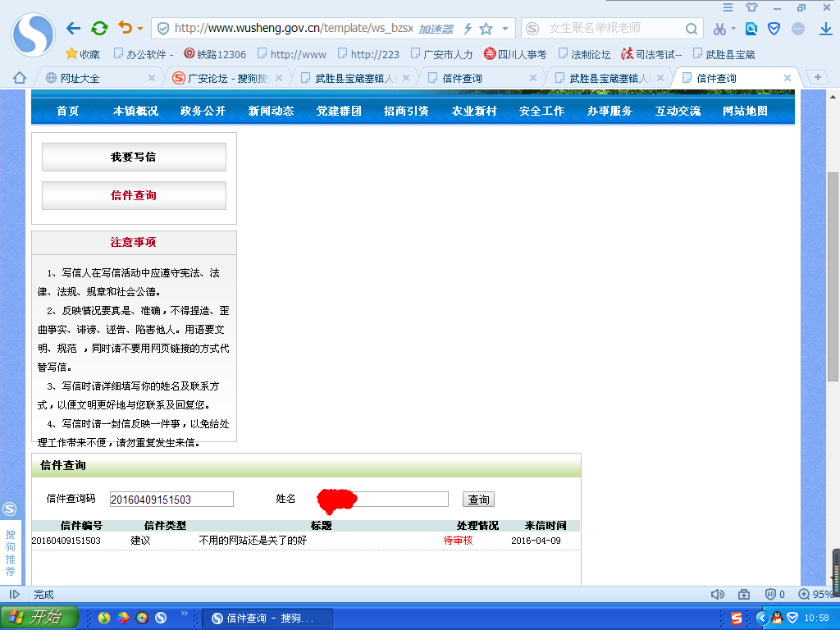Viewport: 840px width, 630px height.
Task: Click the home icon in tab bar
Action: point(19,78)
